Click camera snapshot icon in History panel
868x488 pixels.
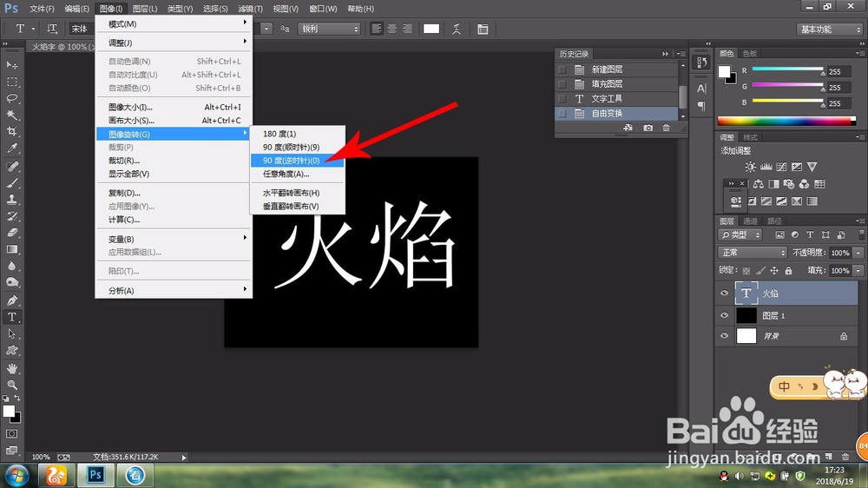pyautogui.click(x=648, y=128)
